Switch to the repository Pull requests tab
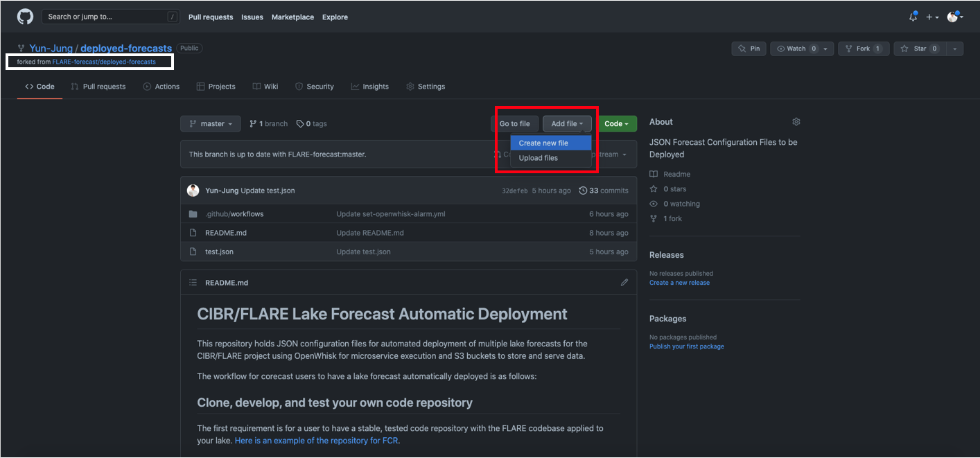This screenshot has width=980, height=458. (x=98, y=87)
